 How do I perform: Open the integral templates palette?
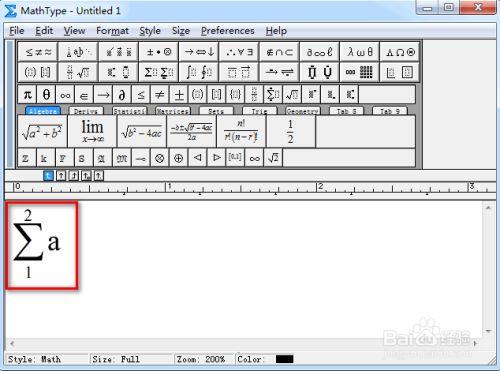[x=199, y=72]
